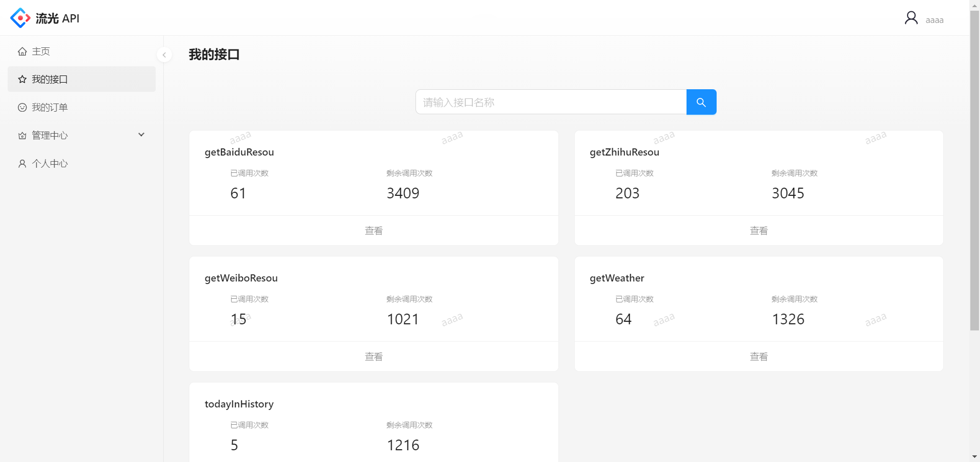This screenshot has width=980, height=462.
Task: Click 查看 on the getBaiduResou card
Action: [374, 230]
